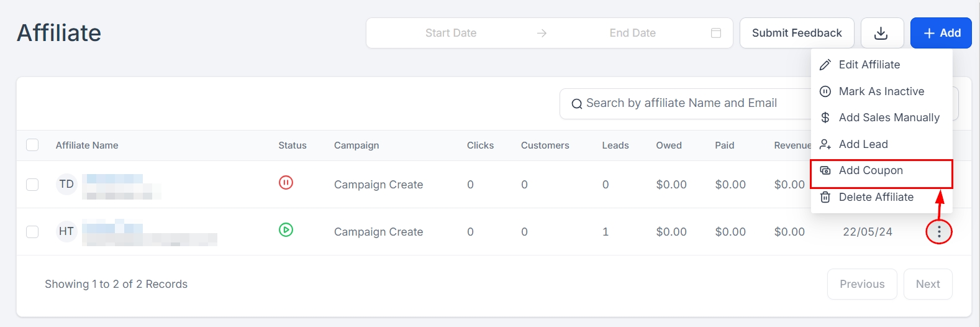Click the TD affiliate avatar
This screenshot has width=980, height=327.
tap(66, 185)
